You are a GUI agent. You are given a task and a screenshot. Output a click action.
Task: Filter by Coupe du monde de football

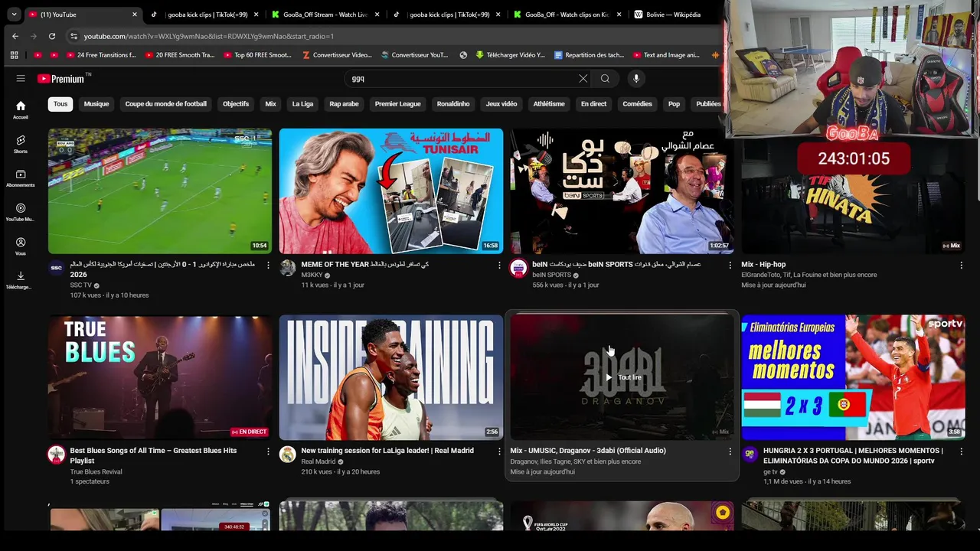coord(166,104)
